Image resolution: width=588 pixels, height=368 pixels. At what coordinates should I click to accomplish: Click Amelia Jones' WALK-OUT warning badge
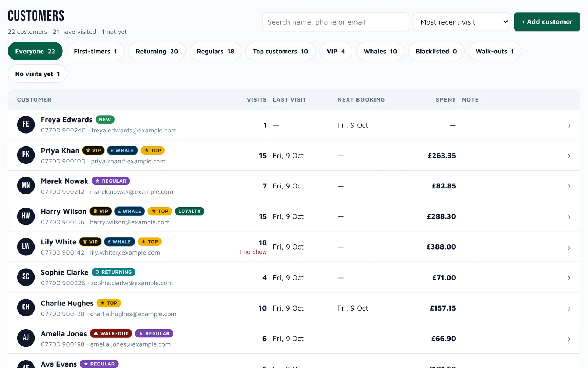tap(111, 333)
